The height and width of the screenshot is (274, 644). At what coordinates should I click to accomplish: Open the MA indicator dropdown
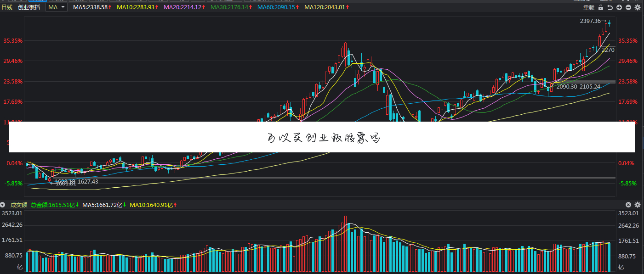[57, 7]
